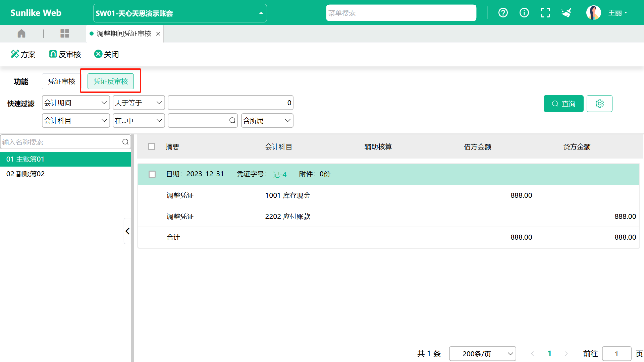Open the 王丽 user menu dropdown
This screenshot has height=362, width=644.
click(618, 13)
